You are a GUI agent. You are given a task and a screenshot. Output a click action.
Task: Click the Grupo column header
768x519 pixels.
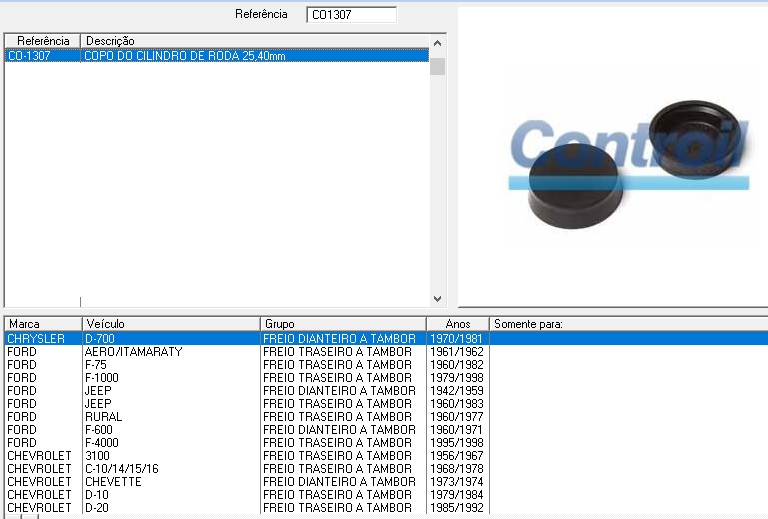point(343,324)
